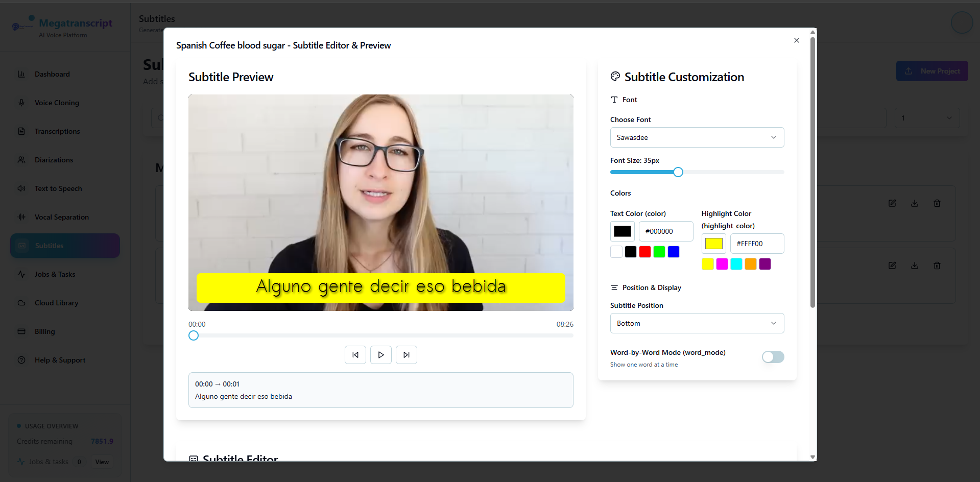Edit a subtitle project with the pencil icon

pyautogui.click(x=892, y=203)
